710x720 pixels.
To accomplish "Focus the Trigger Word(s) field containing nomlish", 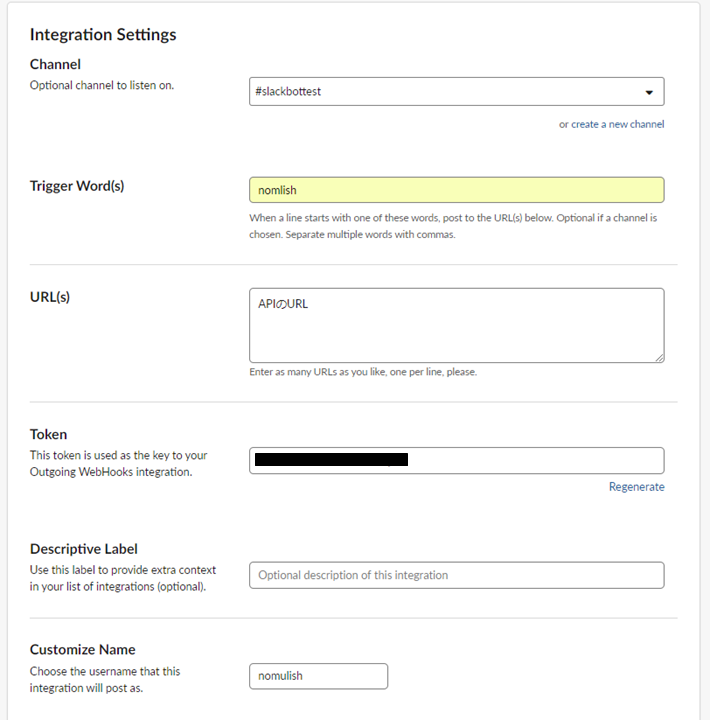I will 456,190.
